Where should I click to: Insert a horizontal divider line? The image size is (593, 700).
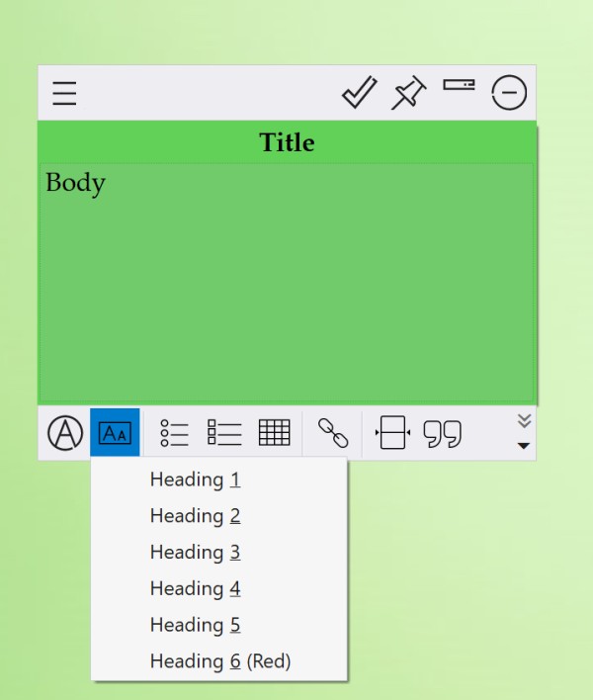tap(392, 433)
